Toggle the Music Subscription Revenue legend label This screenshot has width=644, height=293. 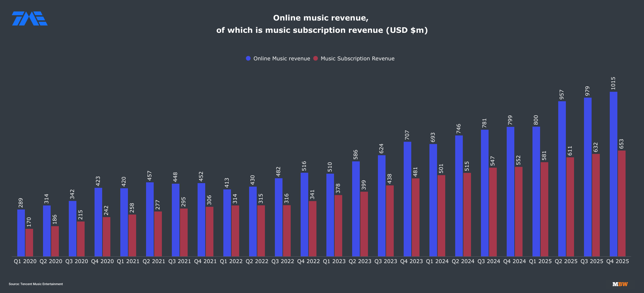pos(357,59)
